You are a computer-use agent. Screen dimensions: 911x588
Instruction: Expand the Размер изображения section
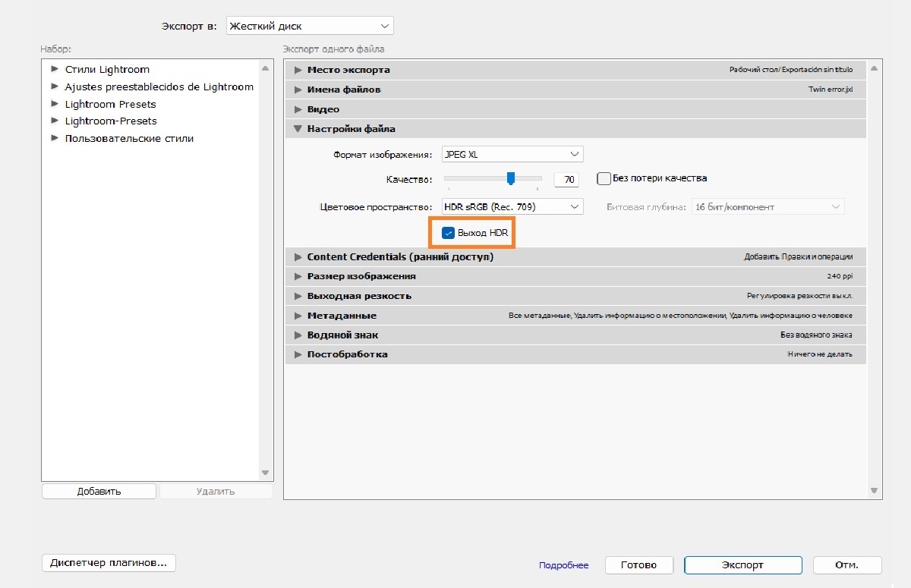click(298, 276)
